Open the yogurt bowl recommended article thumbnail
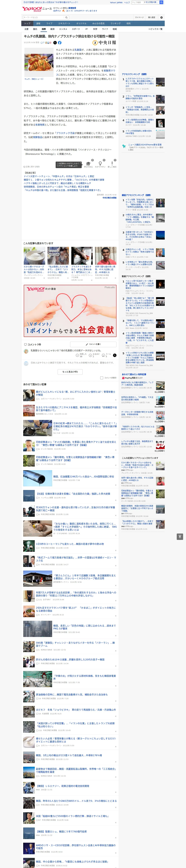The image size is (186, 868). click(34, 256)
